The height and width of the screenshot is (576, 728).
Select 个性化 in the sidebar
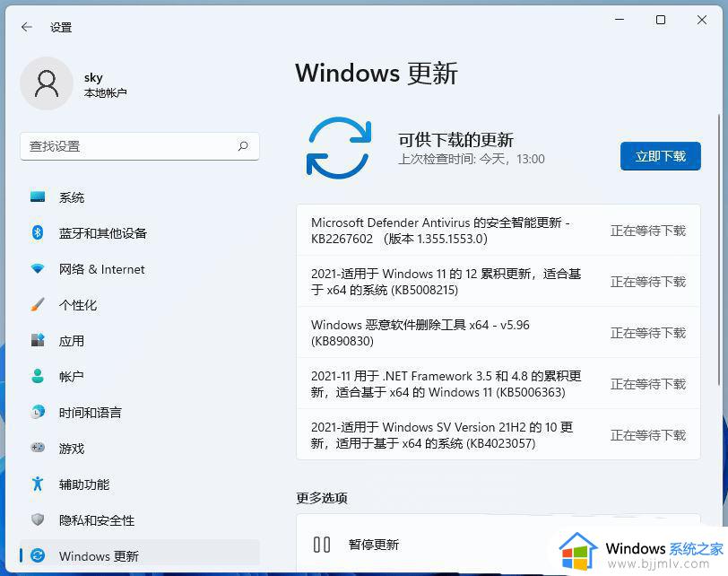coord(139,305)
